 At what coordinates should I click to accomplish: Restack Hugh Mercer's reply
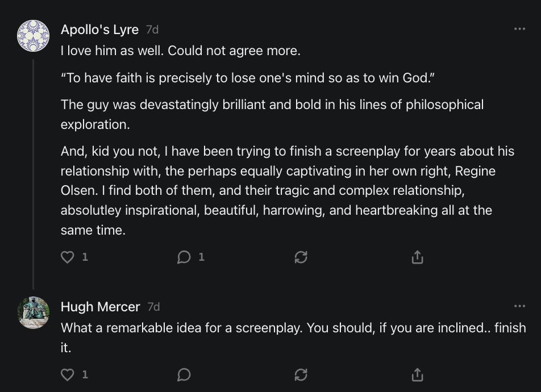tap(301, 374)
